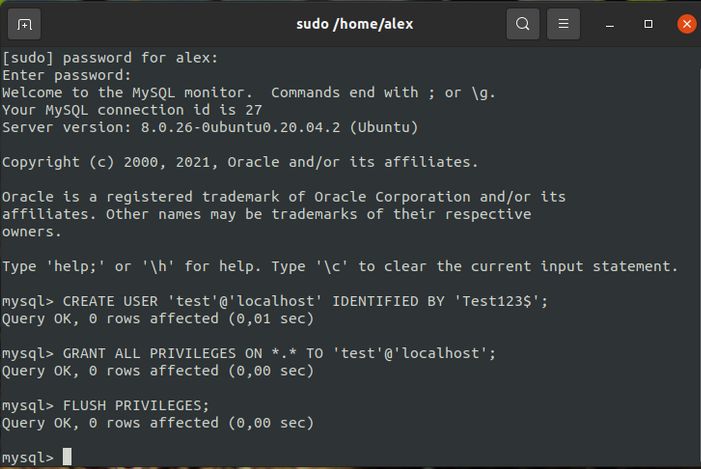The width and height of the screenshot is (701, 469).
Task: Click the "Type 'help;'" instructions line
Action: tap(340, 266)
